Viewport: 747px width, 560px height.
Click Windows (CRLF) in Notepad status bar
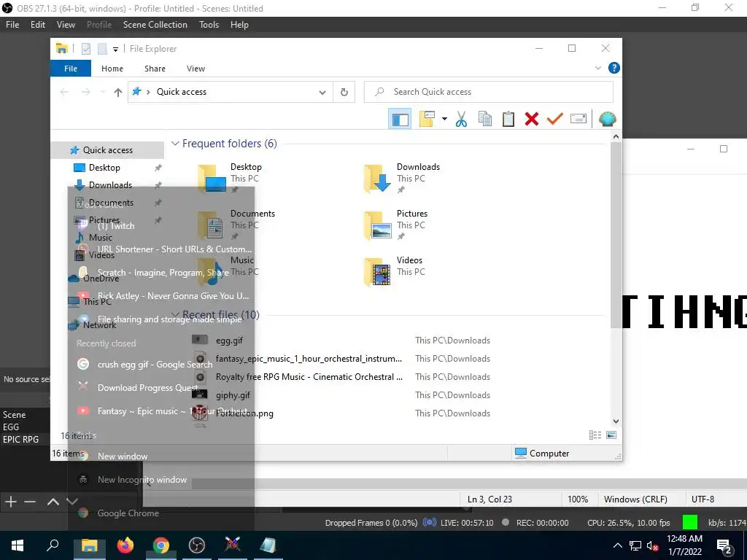click(x=635, y=499)
